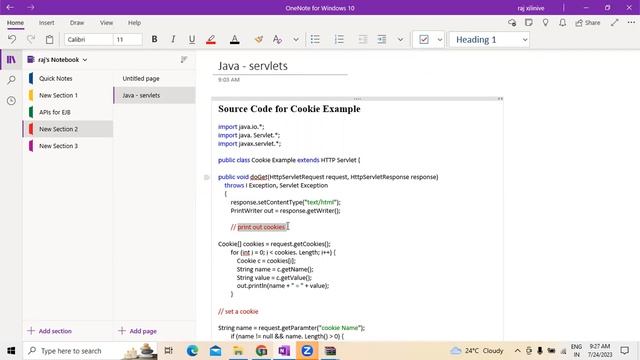This screenshot has height=360, width=640.
Task: Open the Untitled page
Action: (155, 78)
